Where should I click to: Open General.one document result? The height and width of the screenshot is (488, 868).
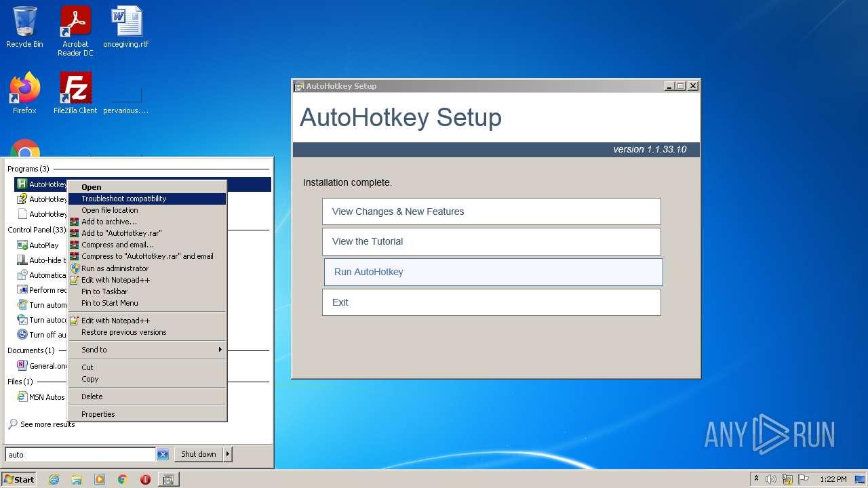pos(42,366)
